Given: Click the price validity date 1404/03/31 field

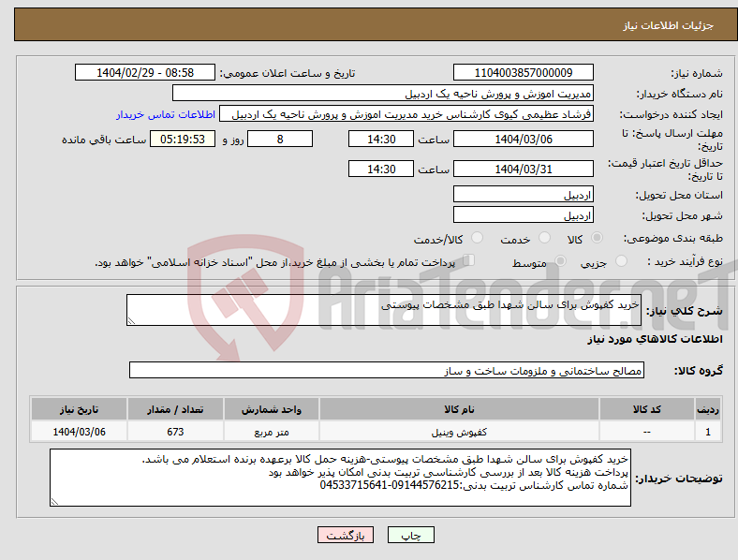Looking at the screenshot, I should pyautogui.click(x=523, y=169).
